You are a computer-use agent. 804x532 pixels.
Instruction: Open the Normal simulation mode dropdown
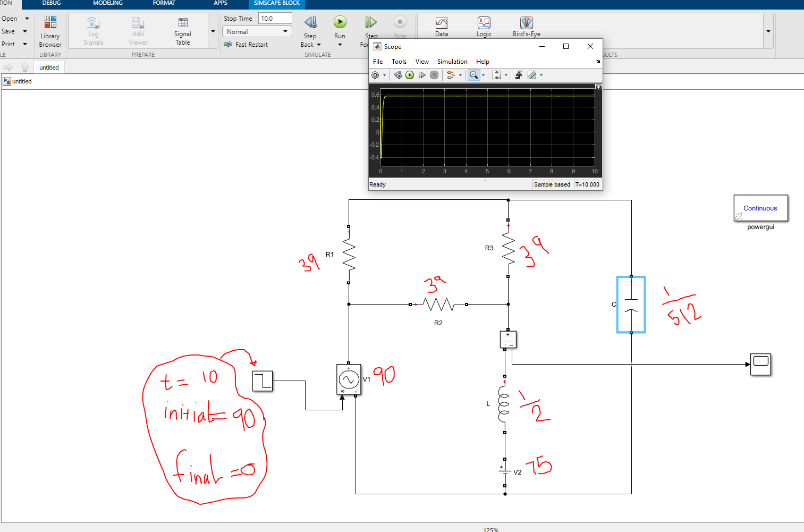coord(257,31)
